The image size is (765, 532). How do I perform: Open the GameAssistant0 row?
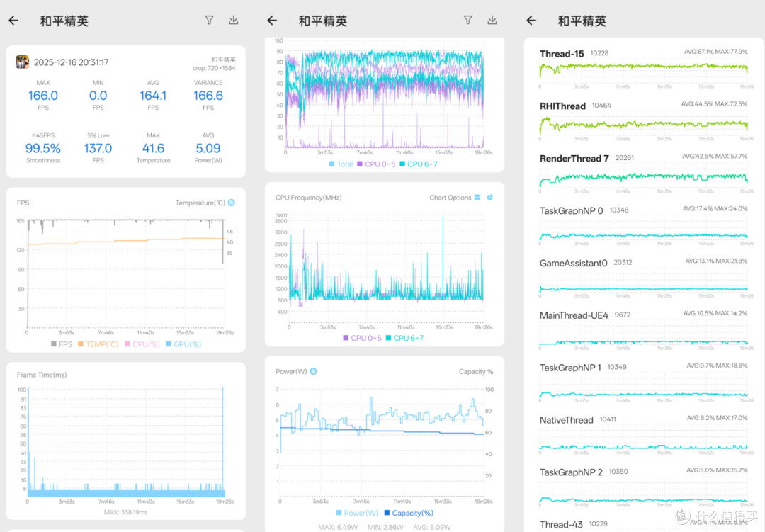coord(643,277)
